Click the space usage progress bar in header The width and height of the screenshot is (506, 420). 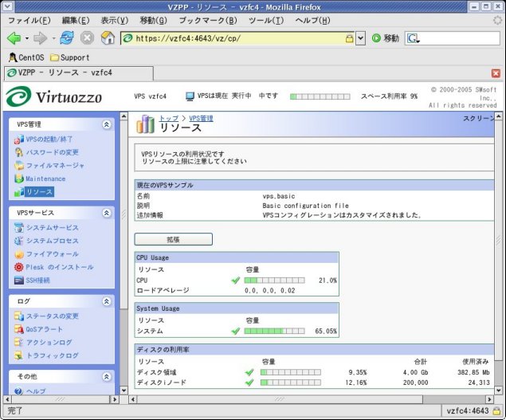point(320,96)
